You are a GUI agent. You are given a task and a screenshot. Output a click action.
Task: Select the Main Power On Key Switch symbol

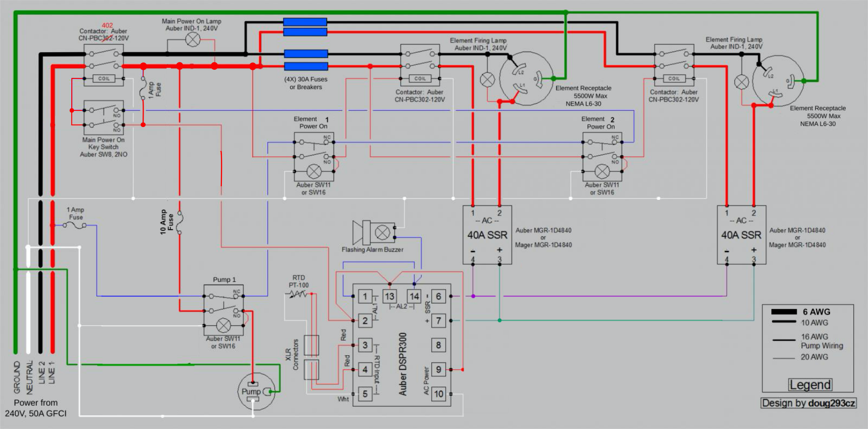tap(104, 117)
